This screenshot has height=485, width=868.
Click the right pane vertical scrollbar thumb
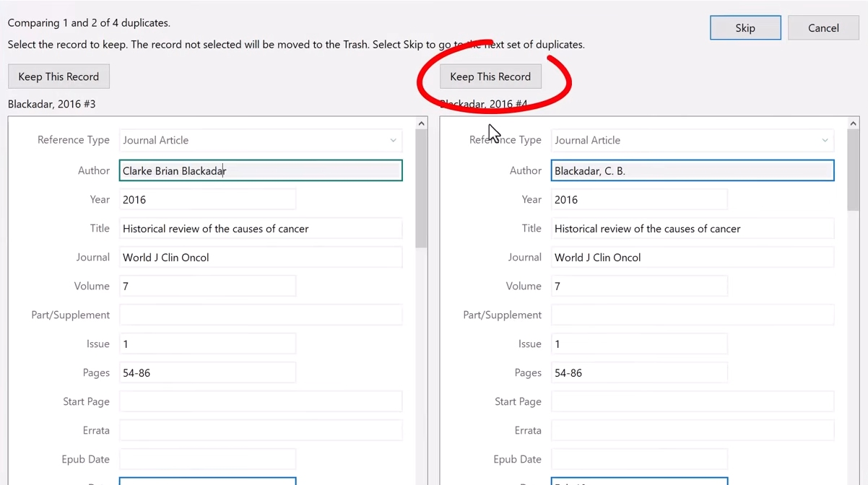854,170
